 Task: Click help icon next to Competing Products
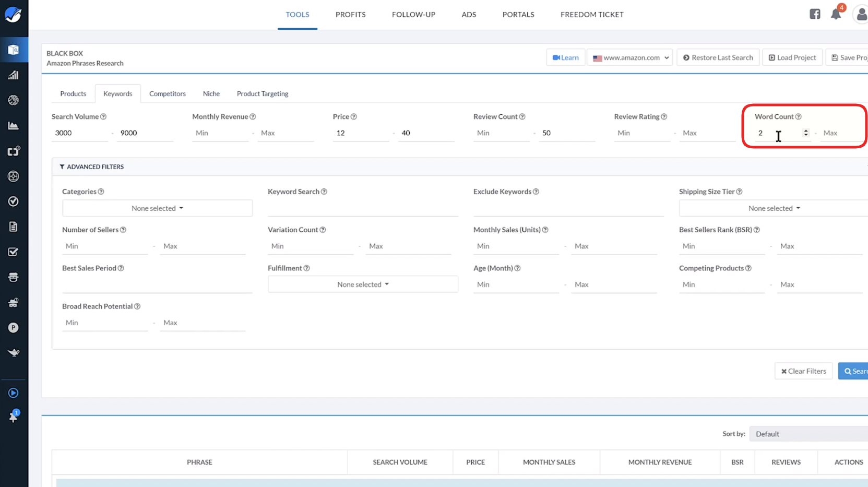pos(748,268)
